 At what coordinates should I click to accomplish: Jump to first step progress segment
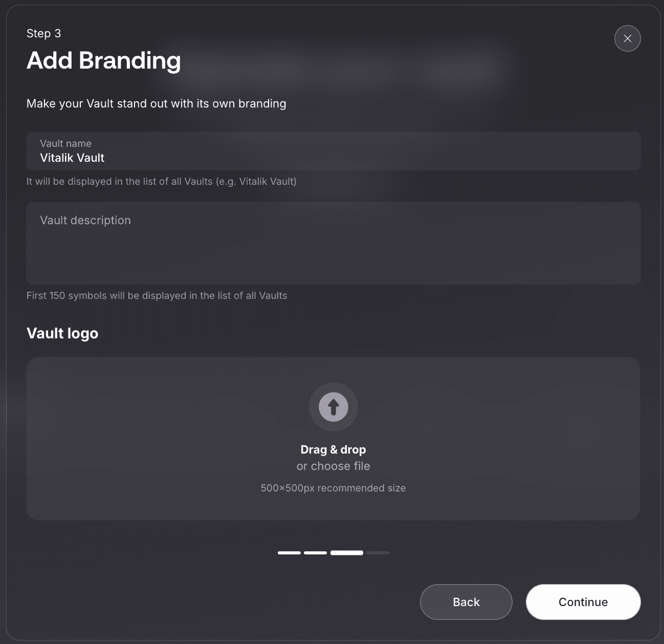coord(289,553)
